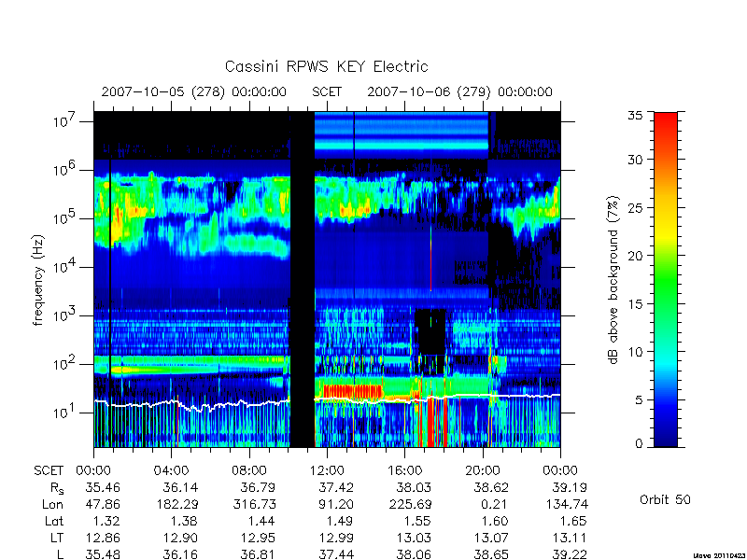Click the '04:00' time axis label
747x560 pixels.
[x=171, y=471]
